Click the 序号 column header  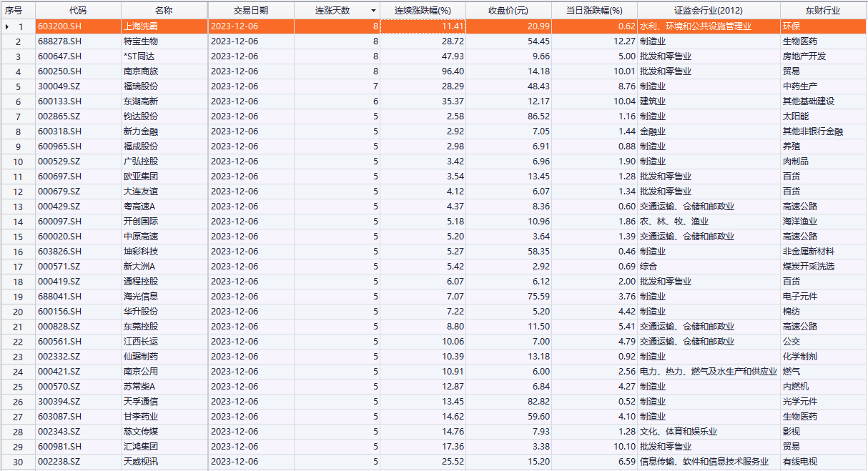14,11
